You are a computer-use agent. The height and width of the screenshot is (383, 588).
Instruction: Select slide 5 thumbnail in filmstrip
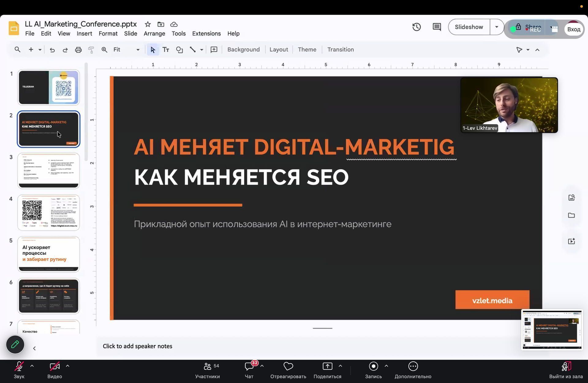(x=49, y=254)
